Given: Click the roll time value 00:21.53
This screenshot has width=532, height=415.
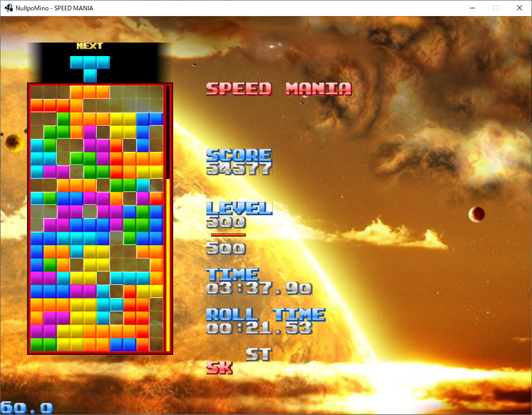Looking at the screenshot, I should click(259, 328).
